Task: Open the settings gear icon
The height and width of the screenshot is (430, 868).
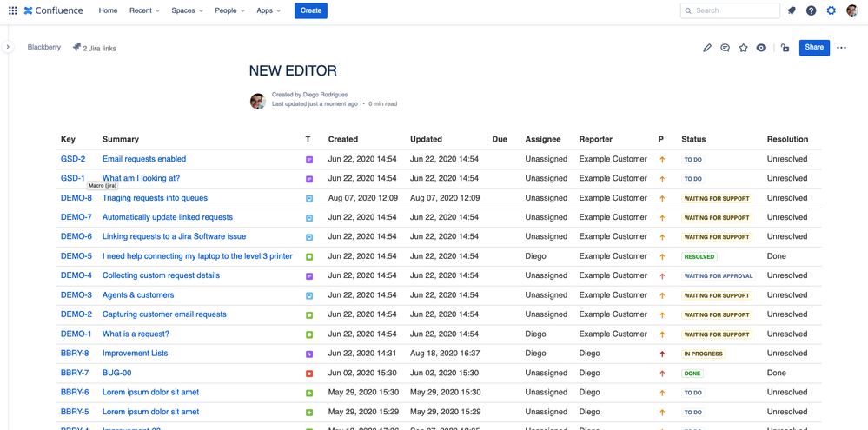Action: tap(832, 10)
